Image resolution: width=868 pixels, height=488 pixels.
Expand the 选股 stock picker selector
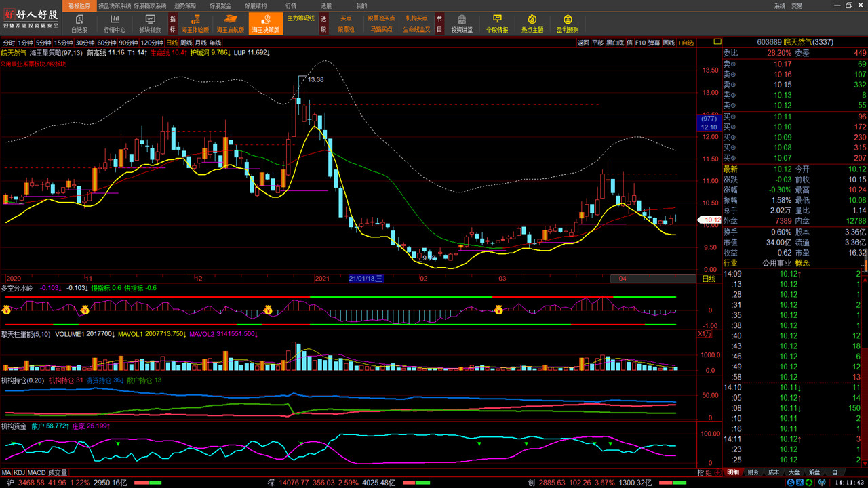pyautogui.click(x=323, y=24)
